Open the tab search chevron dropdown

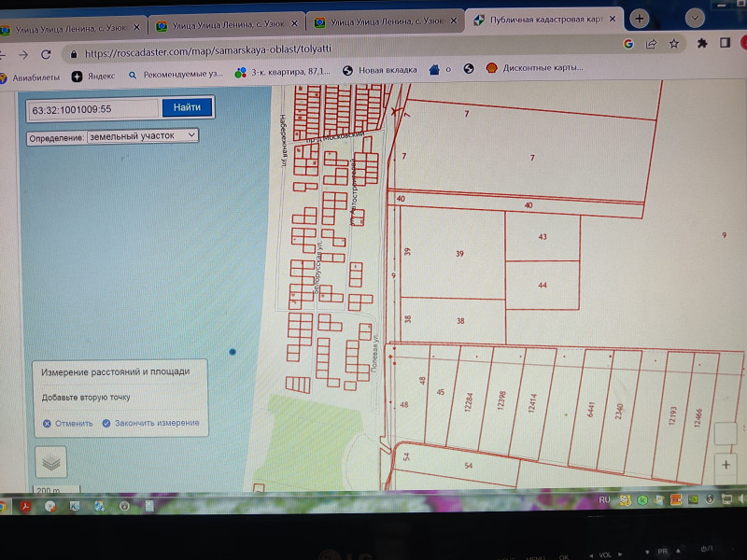(x=695, y=18)
